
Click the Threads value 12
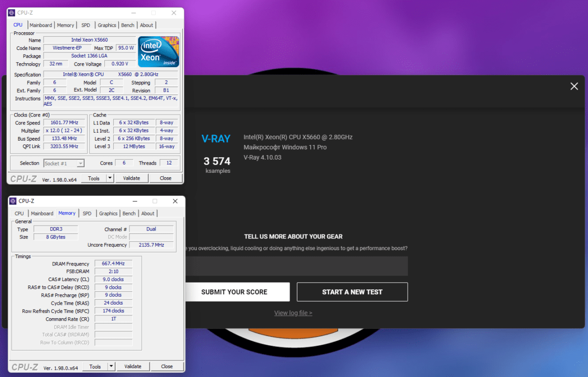coord(169,163)
